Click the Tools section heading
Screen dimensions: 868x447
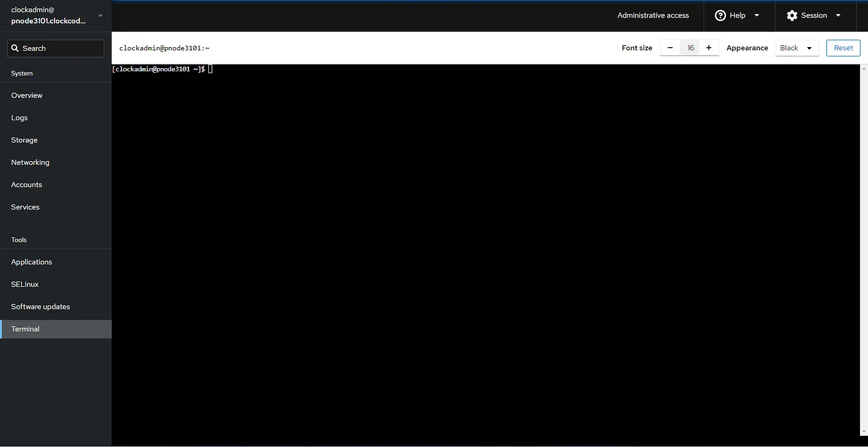[19, 240]
